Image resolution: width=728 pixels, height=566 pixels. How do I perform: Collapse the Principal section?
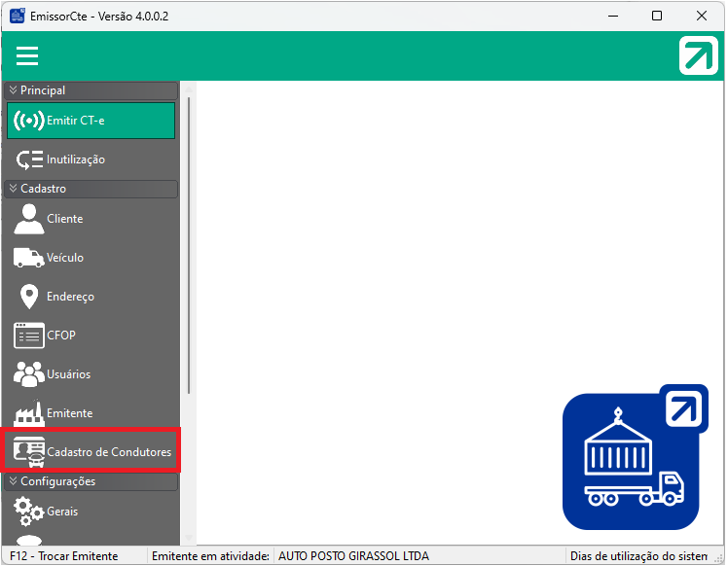(x=14, y=90)
